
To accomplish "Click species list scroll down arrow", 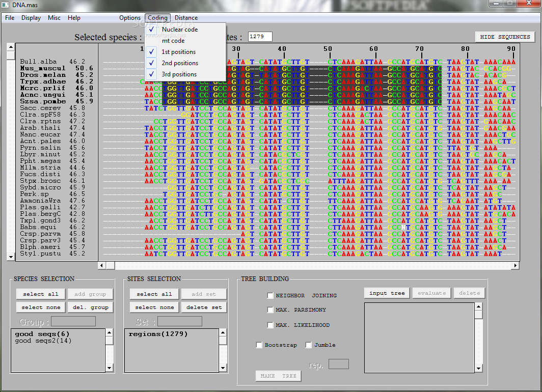I will tap(11, 257).
